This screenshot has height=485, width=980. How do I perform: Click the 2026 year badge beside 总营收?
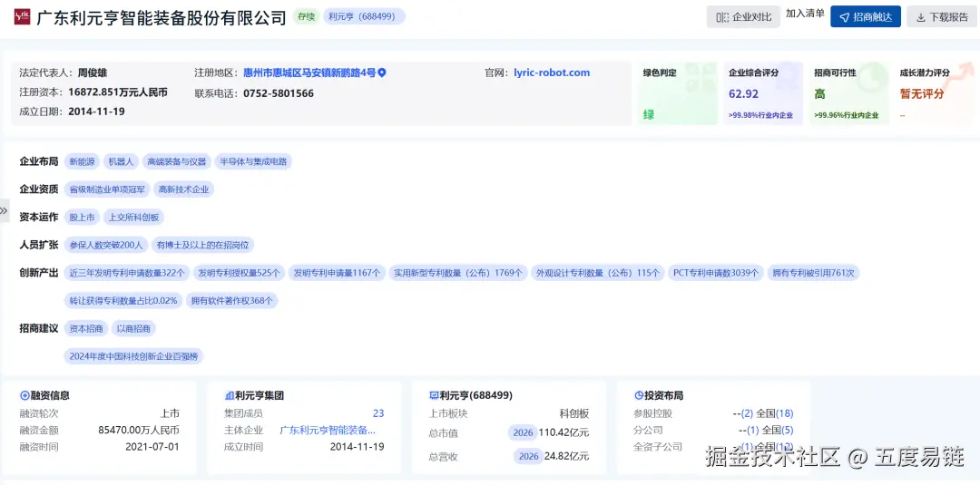click(527, 456)
